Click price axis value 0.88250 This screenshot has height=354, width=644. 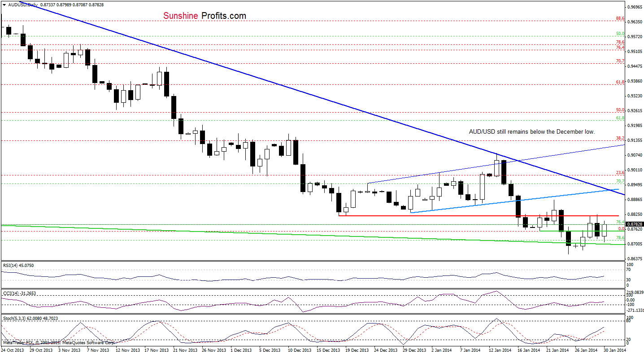pyautogui.click(x=635, y=214)
